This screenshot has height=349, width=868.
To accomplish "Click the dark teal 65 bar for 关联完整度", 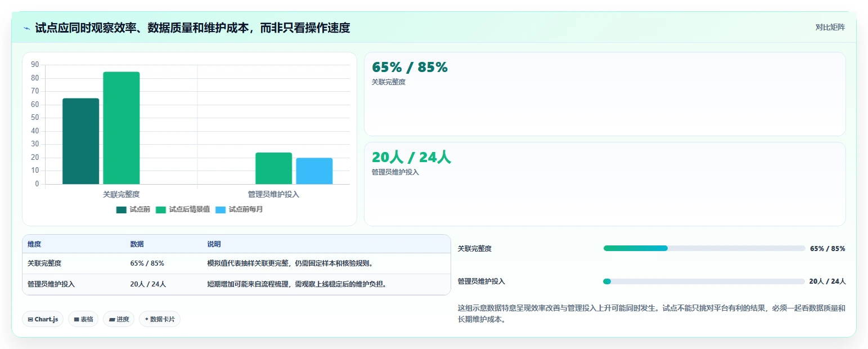I will click(x=80, y=141).
